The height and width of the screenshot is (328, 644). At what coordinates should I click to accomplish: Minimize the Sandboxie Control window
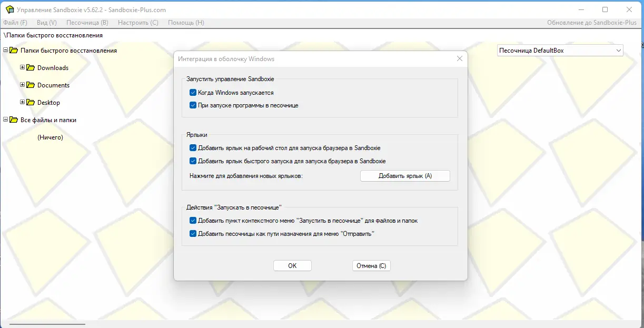(x=581, y=9)
